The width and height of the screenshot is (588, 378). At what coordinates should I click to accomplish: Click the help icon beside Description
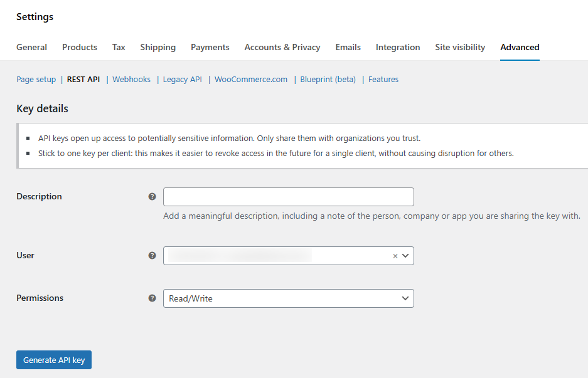tap(152, 197)
